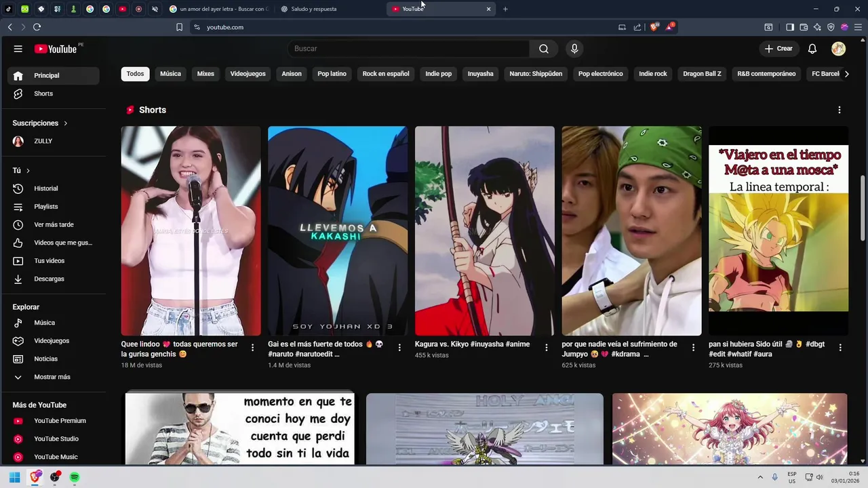This screenshot has height=488, width=868.
Task: Bookmark this page icon
Action: click(x=179, y=27)
